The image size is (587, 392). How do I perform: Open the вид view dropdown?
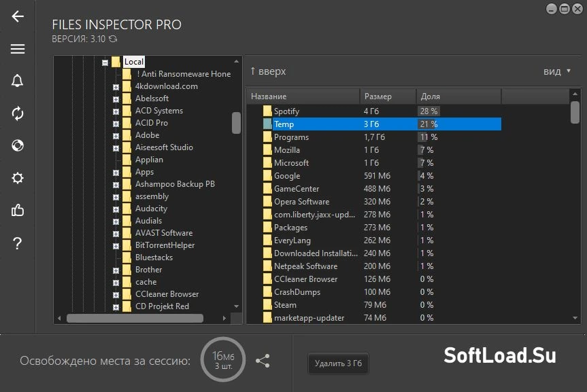pyautogui.click(x=556, y=71)
